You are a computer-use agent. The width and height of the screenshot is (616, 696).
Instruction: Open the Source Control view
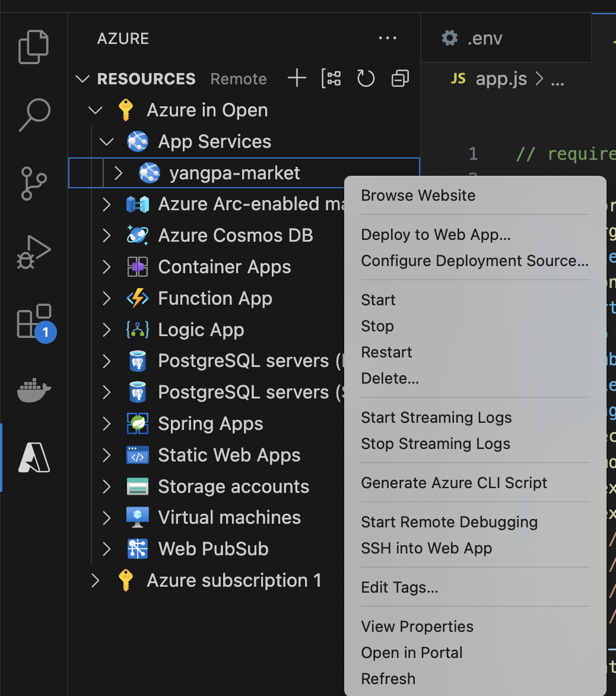pos(34,184)
